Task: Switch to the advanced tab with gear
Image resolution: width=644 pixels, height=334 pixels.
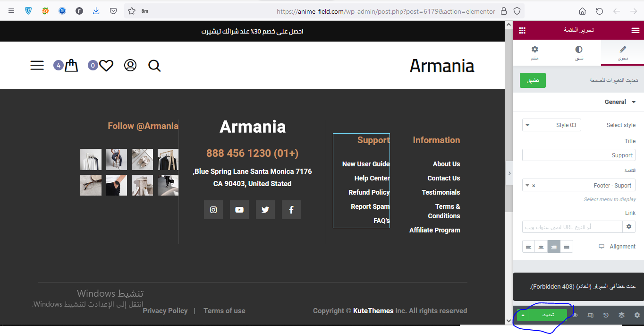Action: coord(535,52)
